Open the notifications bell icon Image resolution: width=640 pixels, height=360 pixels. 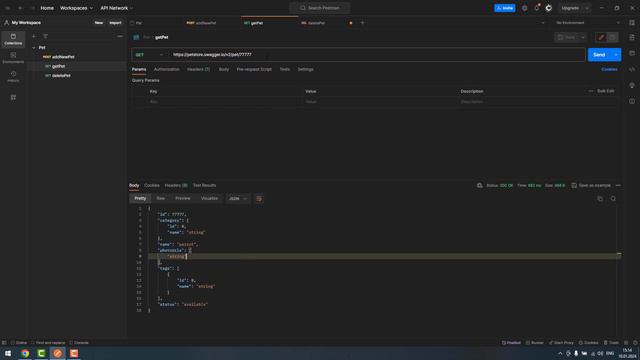point(537,8)
